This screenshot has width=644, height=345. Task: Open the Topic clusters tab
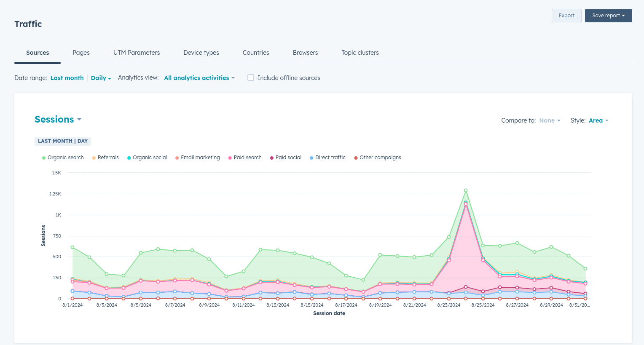360,53
